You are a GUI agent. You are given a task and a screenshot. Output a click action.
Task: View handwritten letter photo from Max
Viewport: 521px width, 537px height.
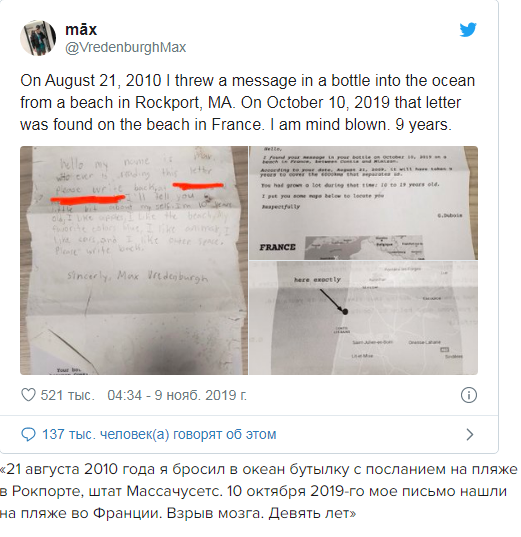[x=134, y=260]
